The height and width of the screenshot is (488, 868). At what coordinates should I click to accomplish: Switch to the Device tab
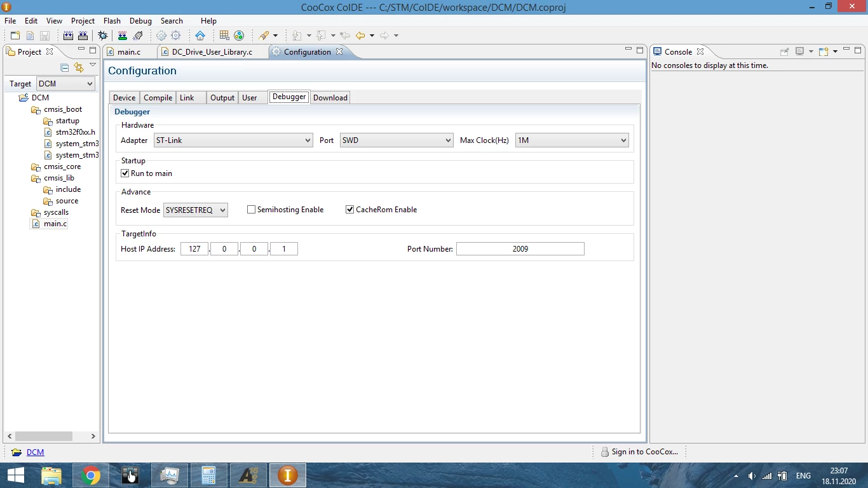(x=124, y=98)
